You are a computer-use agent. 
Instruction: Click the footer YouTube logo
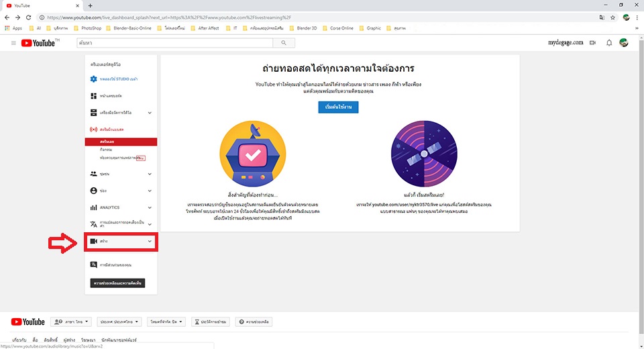point(28,322)
